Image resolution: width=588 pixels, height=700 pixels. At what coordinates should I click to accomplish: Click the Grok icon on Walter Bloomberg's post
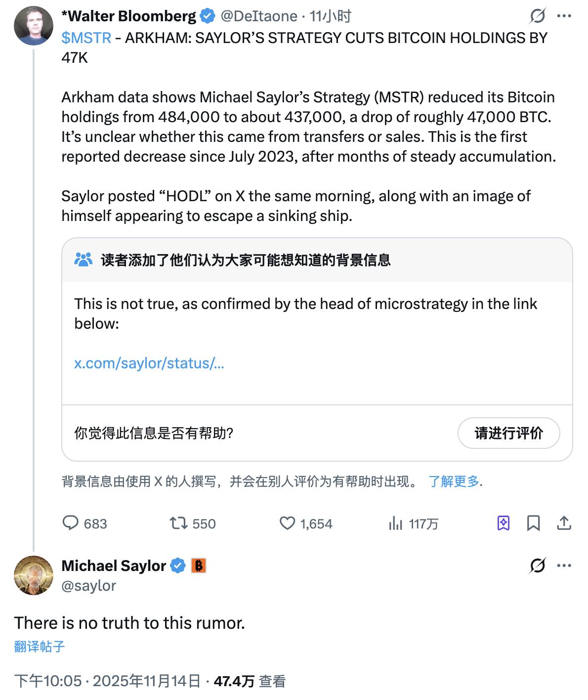click(x=538, y=16)
